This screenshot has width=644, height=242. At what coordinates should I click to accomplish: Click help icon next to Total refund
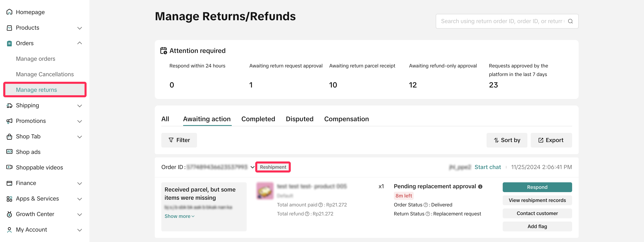[x=307, y=214]
